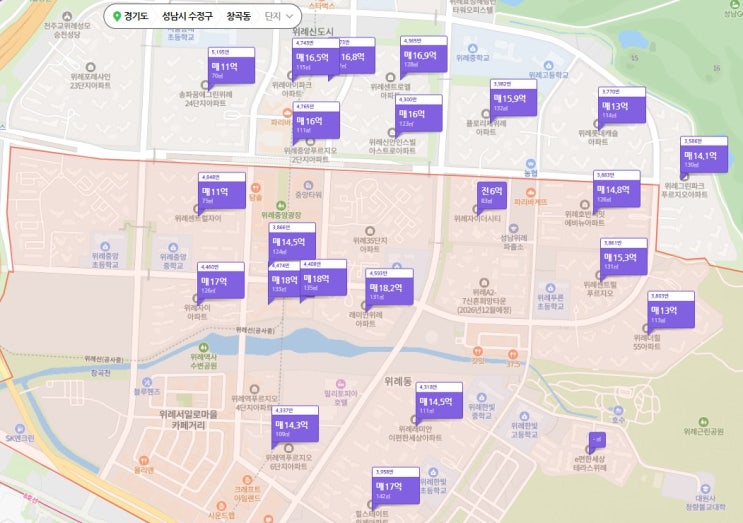The width and height of the screenshot is (743, 523).
Task: Click the 위례푸른초등학교 school icon
Action: [550, 288]
